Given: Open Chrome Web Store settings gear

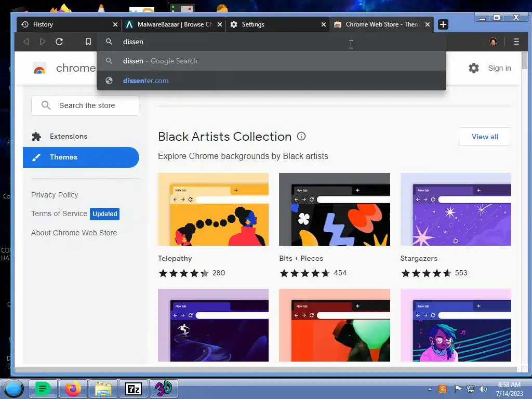Looking at the screenshot, I should pos(474,68).
